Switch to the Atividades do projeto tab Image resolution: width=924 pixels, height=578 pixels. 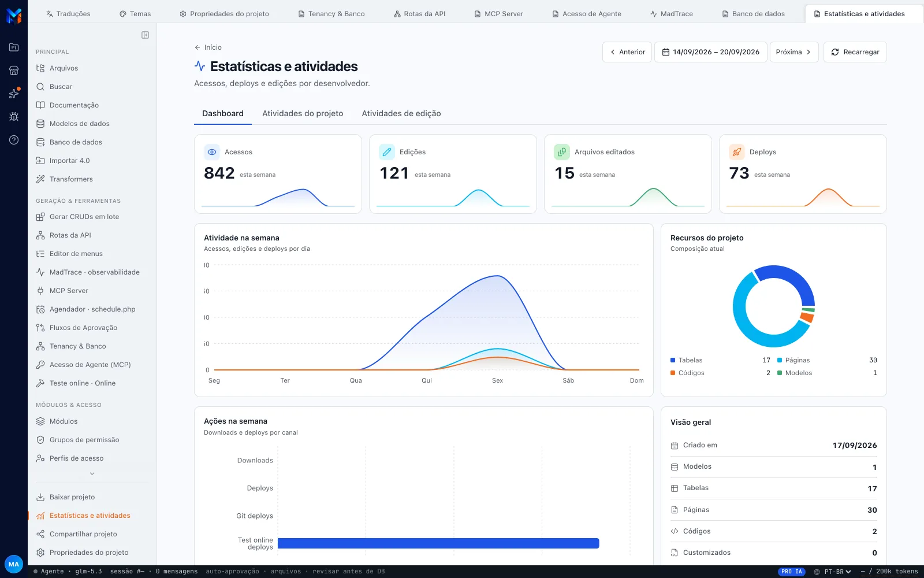click(303, 113)
